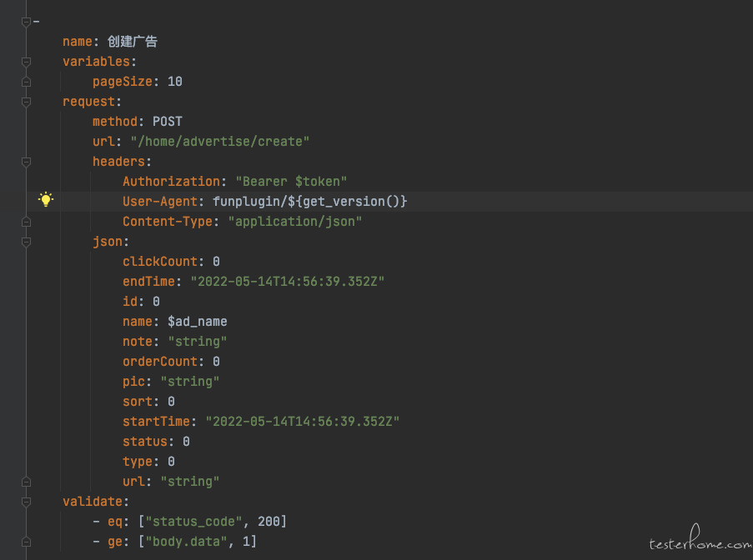Click the orderCount key
Screen dimensions: 753x560
tap(160, 362)
